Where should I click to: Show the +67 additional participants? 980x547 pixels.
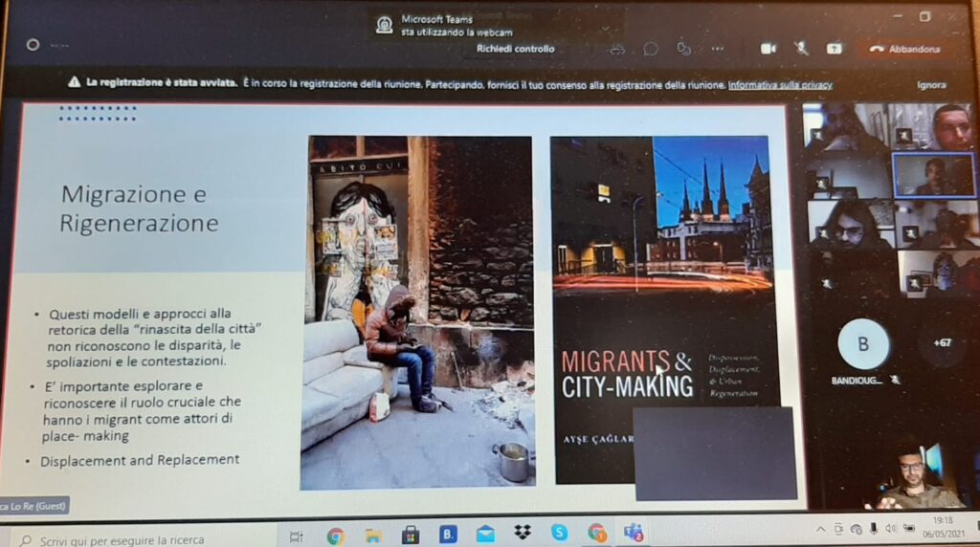[x=942, y=342]
